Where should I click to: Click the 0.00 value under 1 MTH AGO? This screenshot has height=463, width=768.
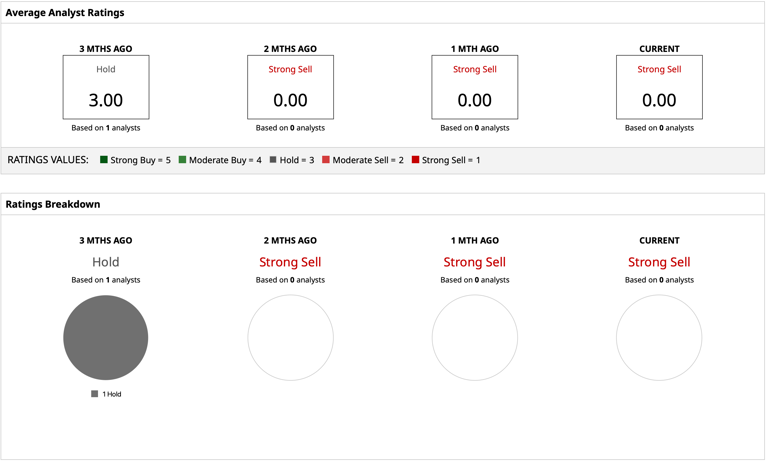pos(475,100)
